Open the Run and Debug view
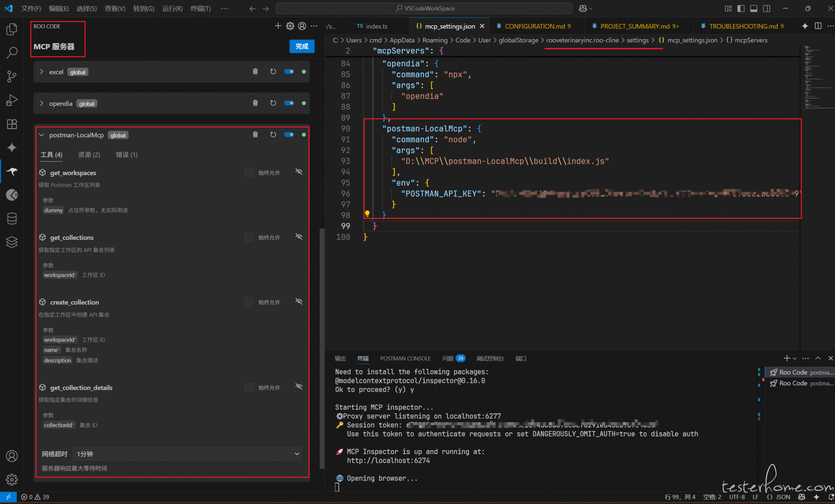 [12, 100]
